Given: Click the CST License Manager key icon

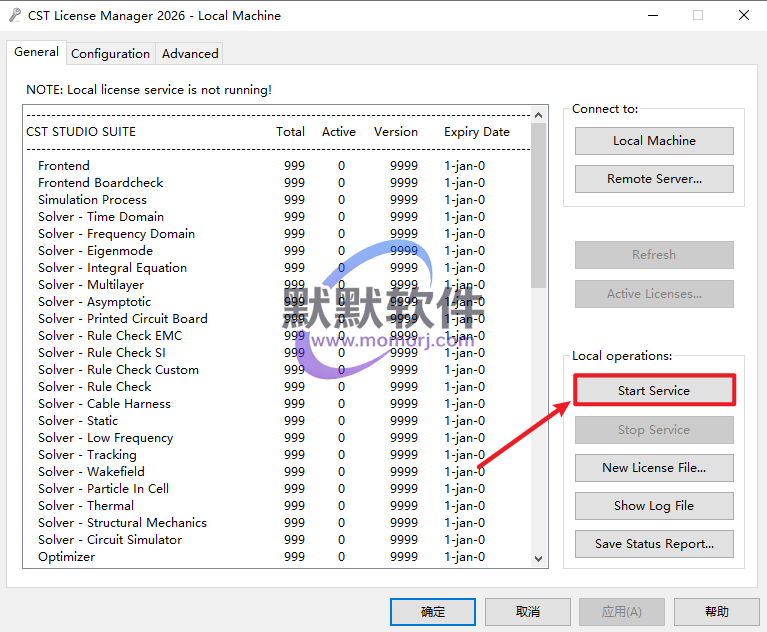Looking at the screenshot, I should pos(16,16).
